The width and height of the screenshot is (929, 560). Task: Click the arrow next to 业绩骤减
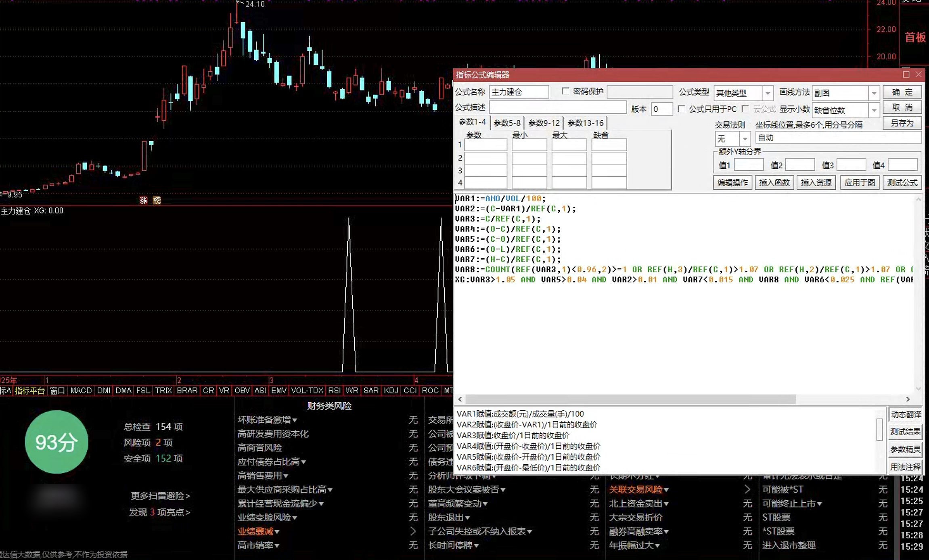pos(412,531)
